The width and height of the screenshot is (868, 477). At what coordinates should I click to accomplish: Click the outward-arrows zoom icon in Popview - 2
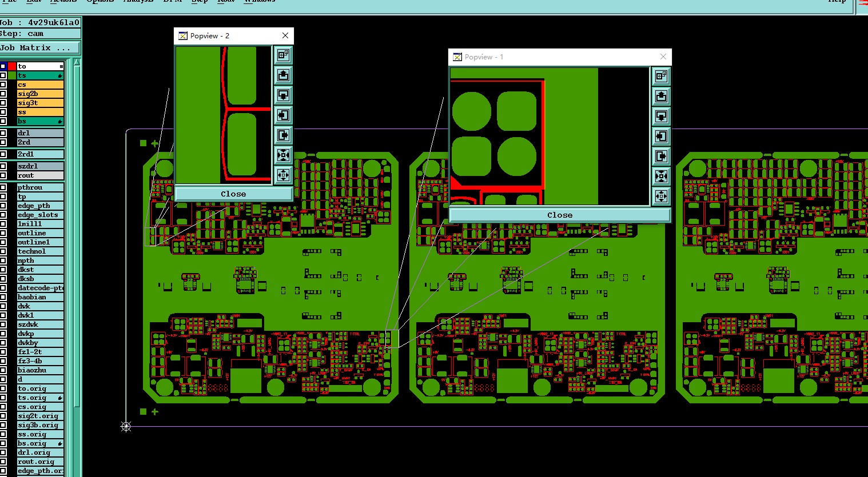(x=284, y=175)
